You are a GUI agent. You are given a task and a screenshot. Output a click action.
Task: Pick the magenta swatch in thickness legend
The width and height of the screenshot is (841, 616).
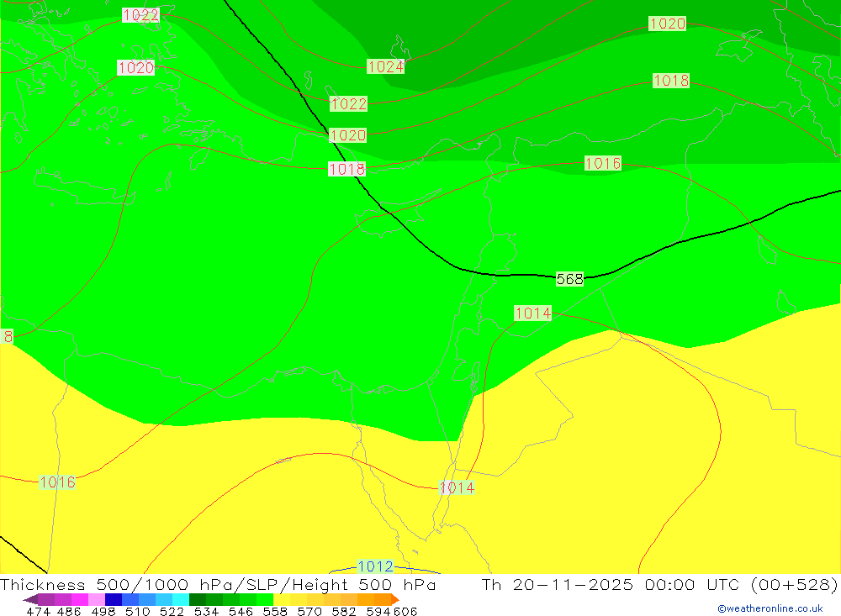click(x=78, y=599)
